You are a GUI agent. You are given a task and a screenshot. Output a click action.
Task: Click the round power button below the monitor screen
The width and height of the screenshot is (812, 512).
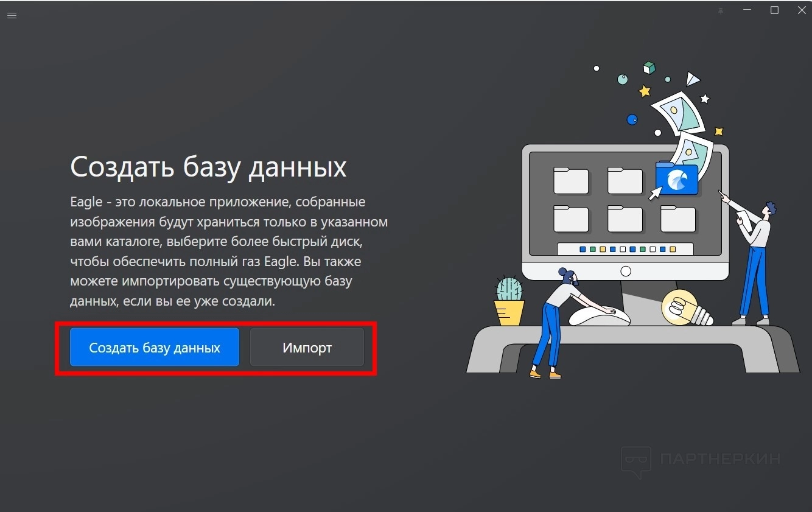(x=626, y=271)
